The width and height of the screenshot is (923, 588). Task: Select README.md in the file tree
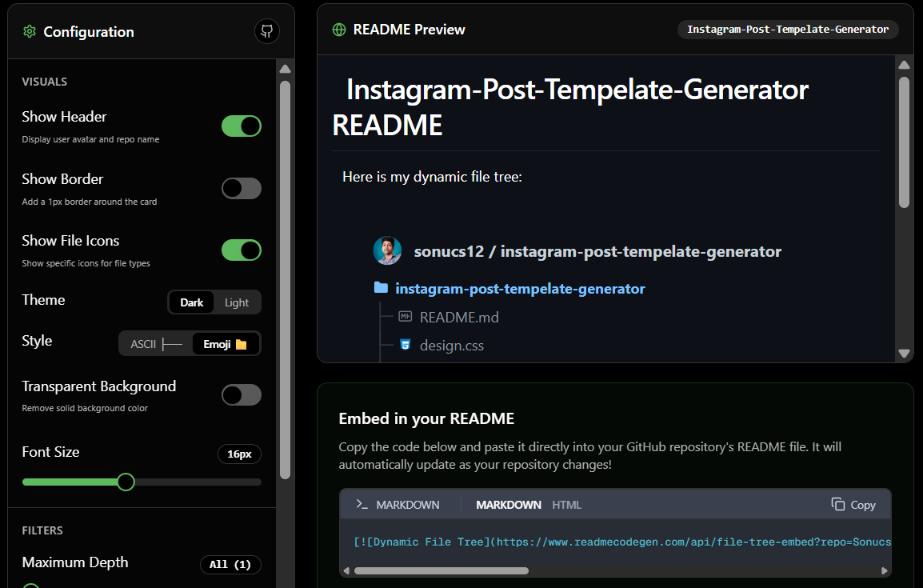tap(459, 318)
